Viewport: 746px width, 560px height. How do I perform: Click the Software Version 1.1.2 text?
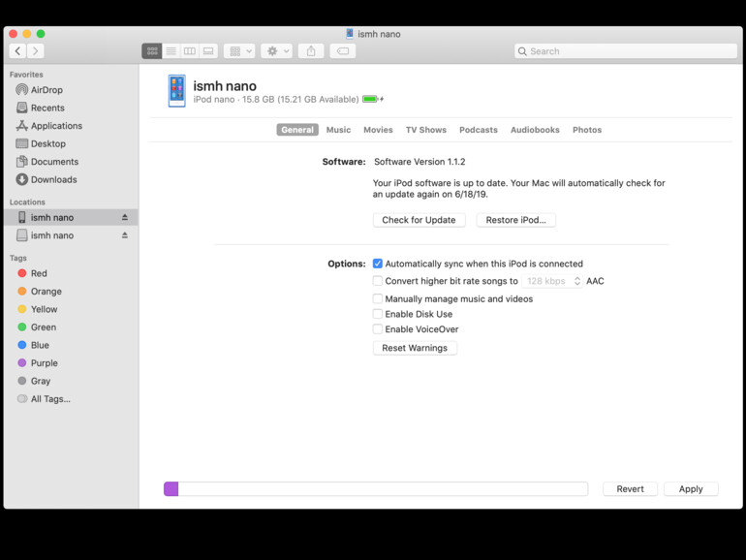point(420,162)
